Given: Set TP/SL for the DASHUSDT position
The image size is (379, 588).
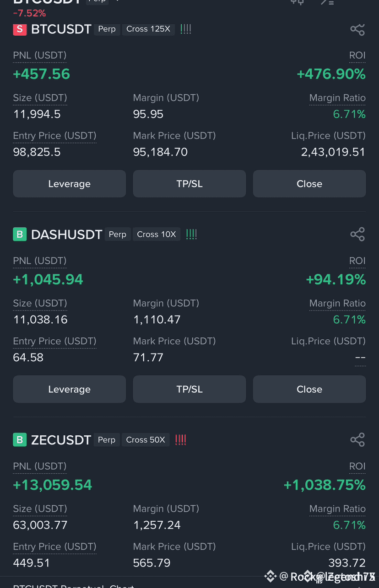Looking at the screenshot, I should click(x=189, y=389).
